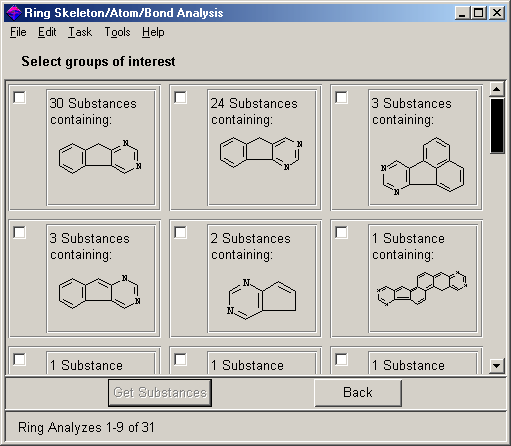The image size is (511, 446).
Task: Click the scrollbar up arrow
Action: point(497,89)
